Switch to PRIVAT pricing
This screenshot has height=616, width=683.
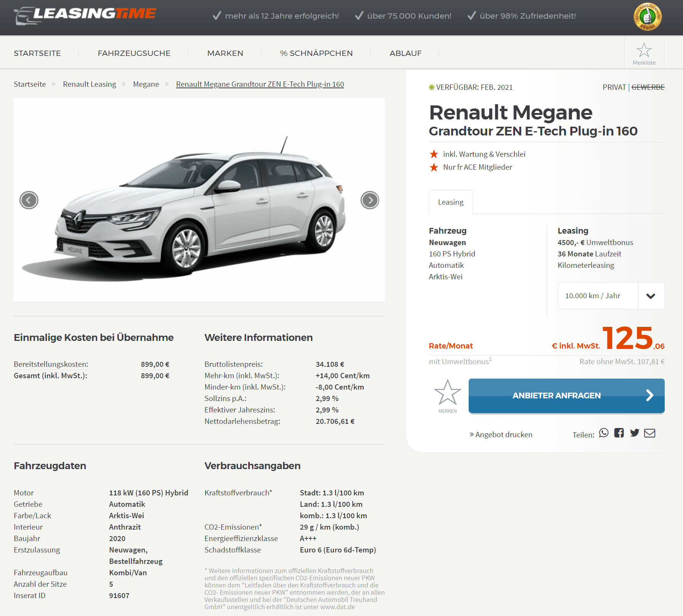[x=614, y=87]
